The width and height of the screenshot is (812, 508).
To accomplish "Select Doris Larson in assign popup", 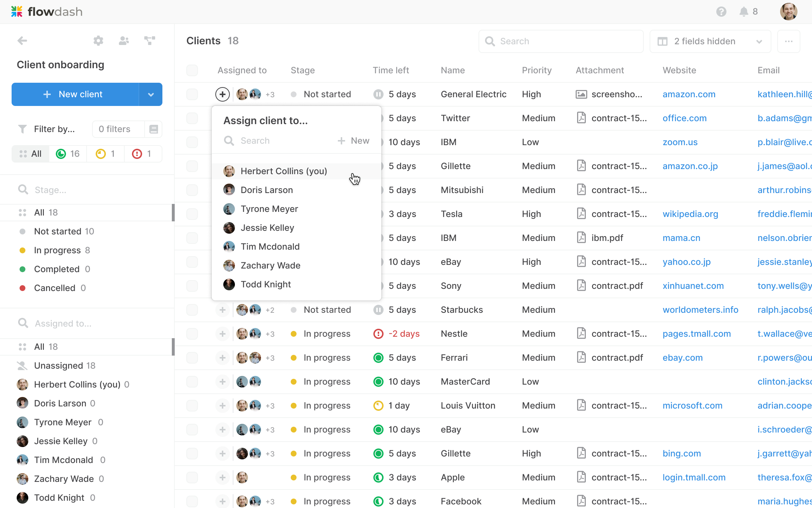I will (x=266, y=190).
